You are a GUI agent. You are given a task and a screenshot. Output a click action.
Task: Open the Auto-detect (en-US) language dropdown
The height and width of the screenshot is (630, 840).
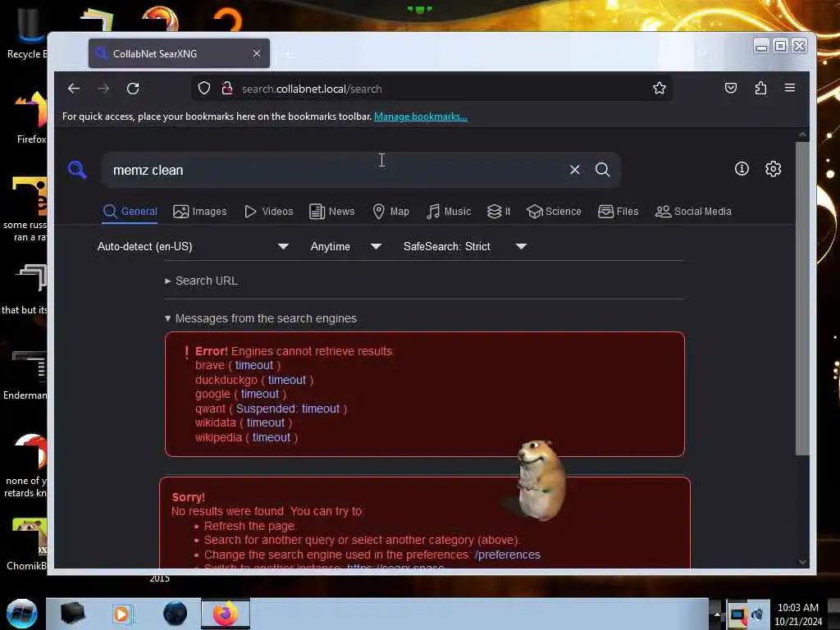point(193,246)
